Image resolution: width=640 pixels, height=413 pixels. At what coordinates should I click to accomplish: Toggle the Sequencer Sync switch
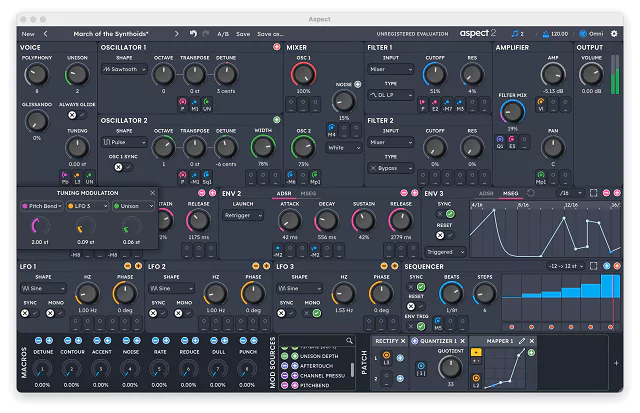tap(416, 287)
